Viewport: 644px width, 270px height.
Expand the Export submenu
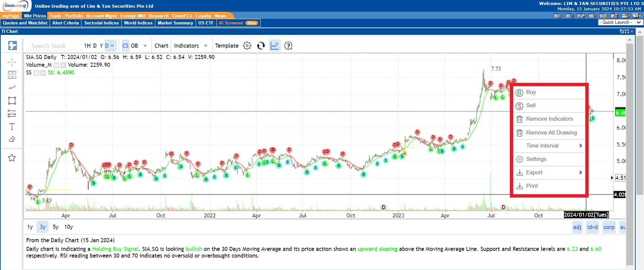pyautogui.click(x=549, y=173)
